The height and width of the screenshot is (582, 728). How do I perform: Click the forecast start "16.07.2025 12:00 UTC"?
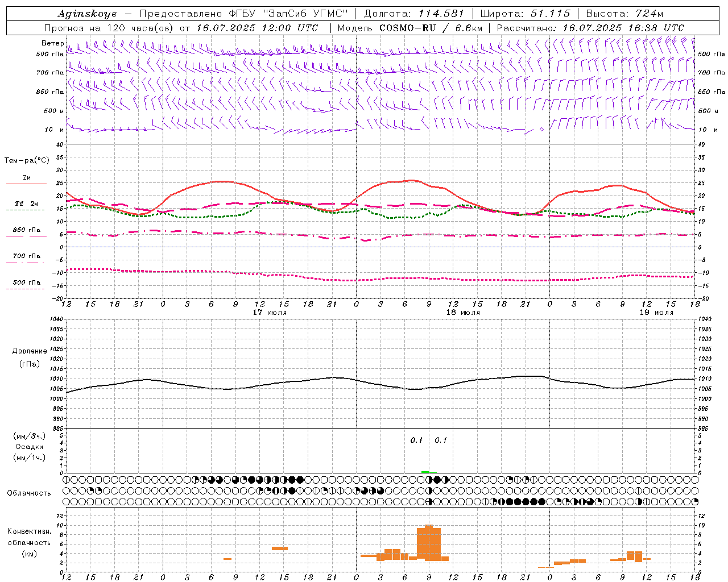(257, 28)
